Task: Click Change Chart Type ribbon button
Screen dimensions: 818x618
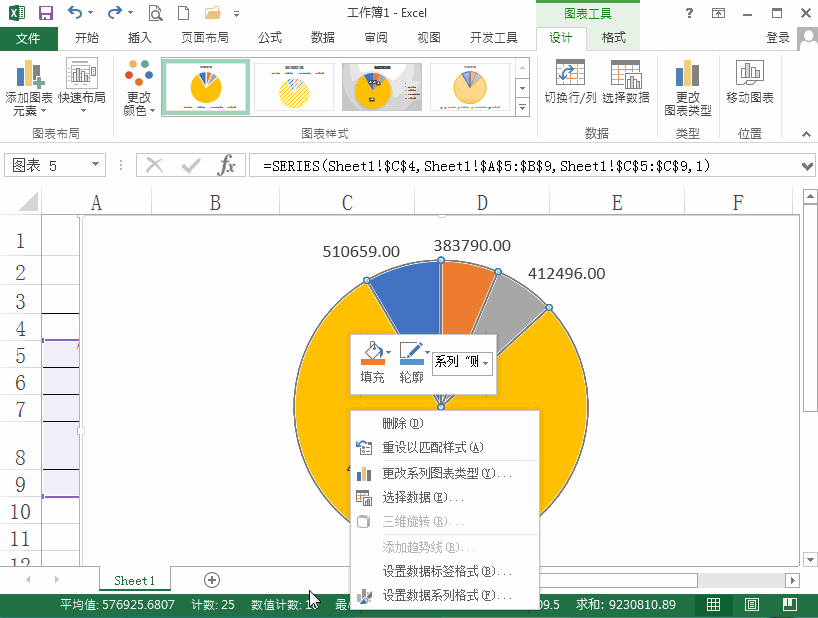Action: click(688, 88)
